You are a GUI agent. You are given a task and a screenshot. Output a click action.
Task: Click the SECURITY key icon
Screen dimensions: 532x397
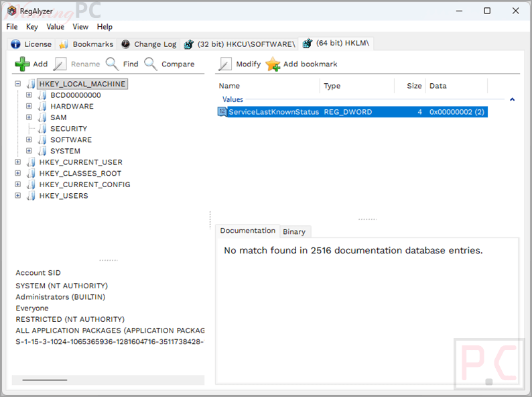pos(42,129)
